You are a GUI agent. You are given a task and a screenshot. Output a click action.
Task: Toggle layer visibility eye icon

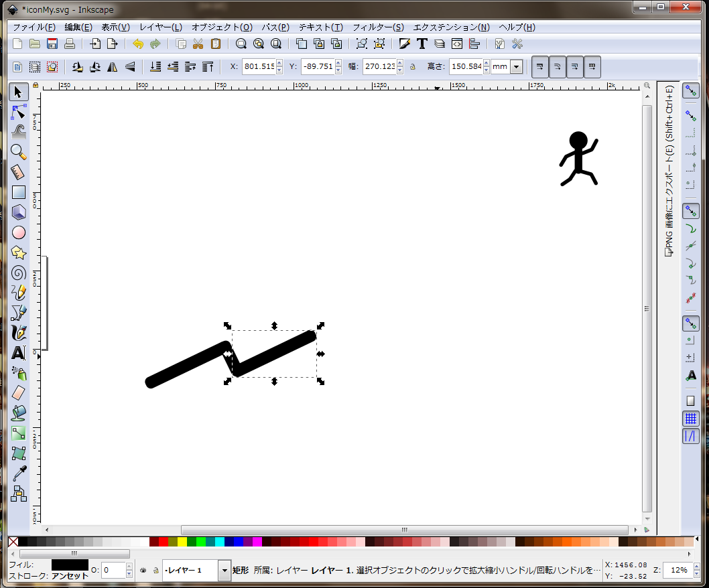coord(143,571)
